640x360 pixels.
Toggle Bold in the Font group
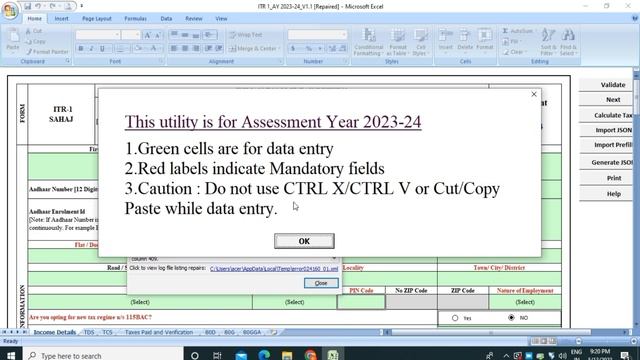(81, 49)
